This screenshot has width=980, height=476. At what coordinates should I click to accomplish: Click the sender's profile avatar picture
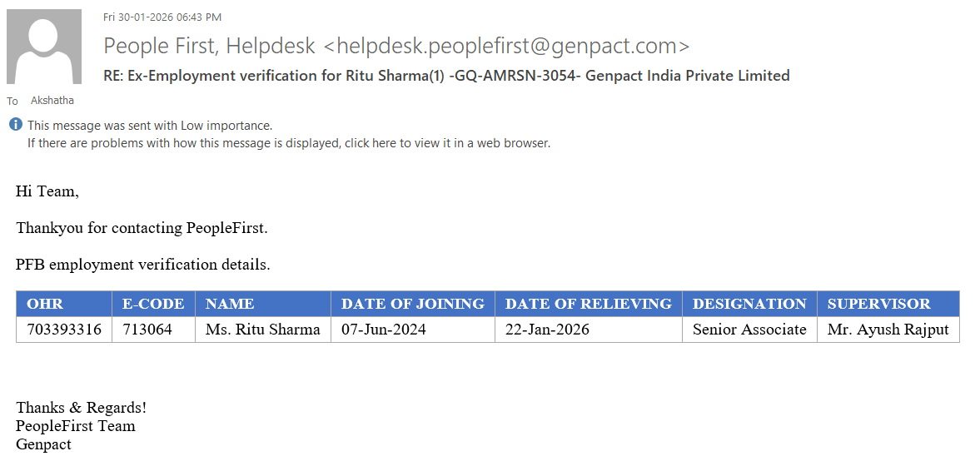click(x=44, y=47)
